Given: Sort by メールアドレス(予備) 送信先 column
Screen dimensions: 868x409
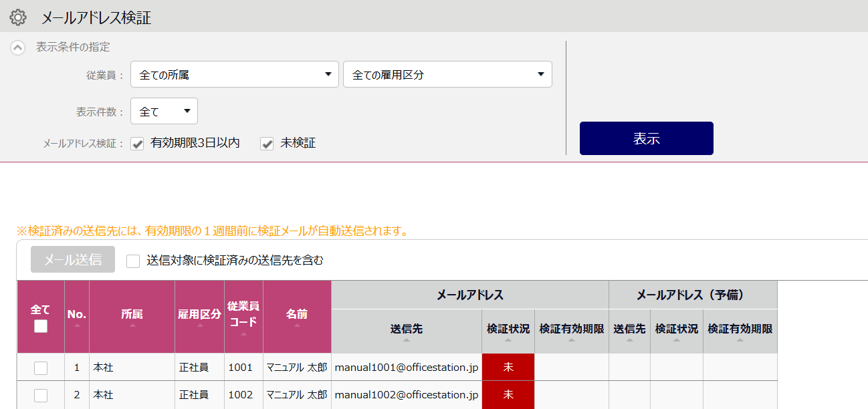Looking at the screenshot, I should coord(629,331).
